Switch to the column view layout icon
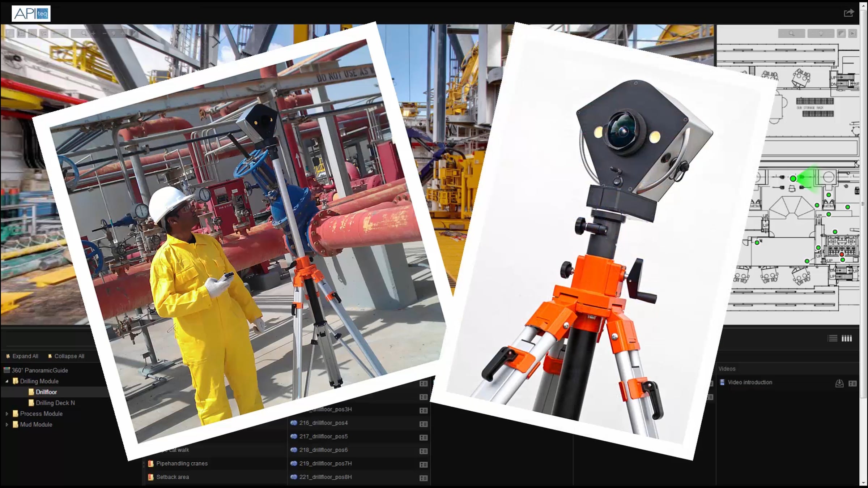This screenshot has height=488, width=868. [x=847, y=338]
